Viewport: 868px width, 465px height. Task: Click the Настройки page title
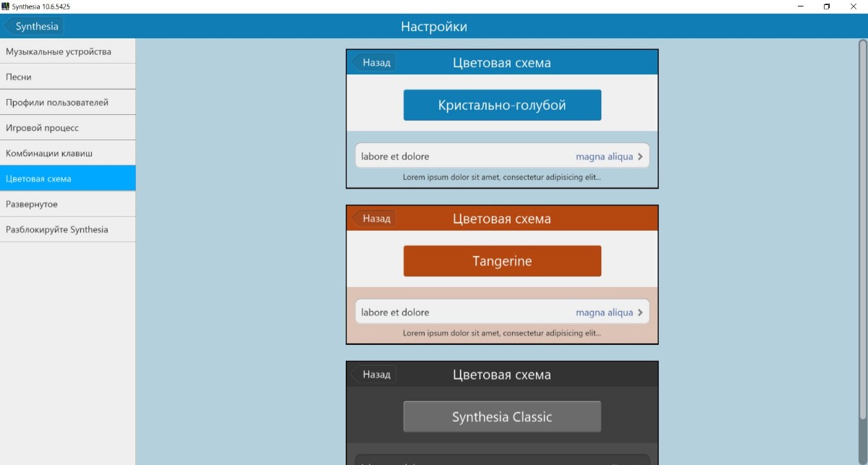point(434,27)
